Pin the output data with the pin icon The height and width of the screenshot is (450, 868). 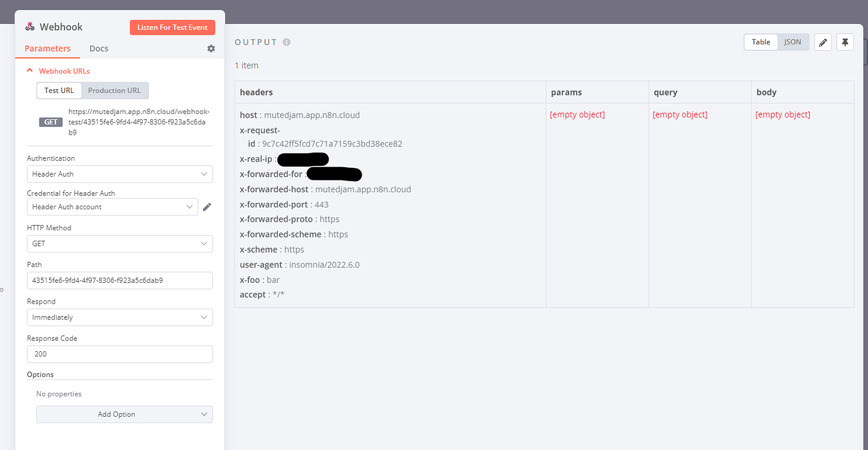pyautogui.click(x=845, y=42)
